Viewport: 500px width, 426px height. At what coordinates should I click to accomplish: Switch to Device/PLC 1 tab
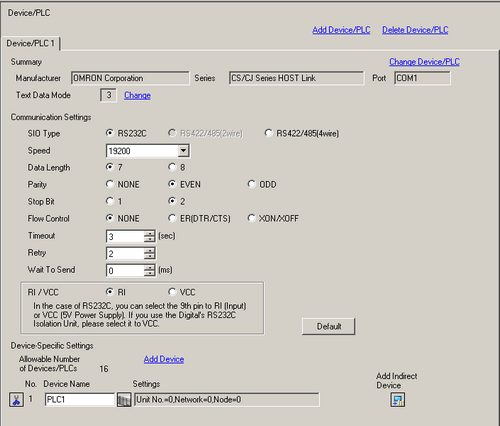point(30,43)
